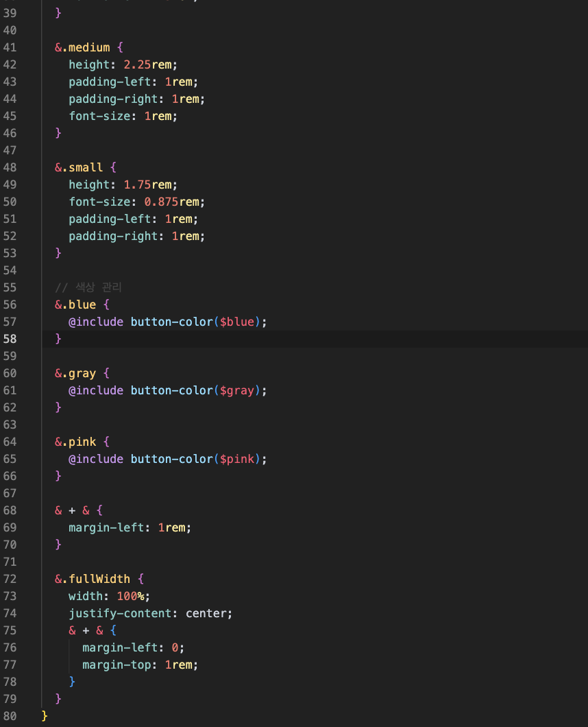Click the closing brace on line 39

pyautogui.click(x=58, y=13)
